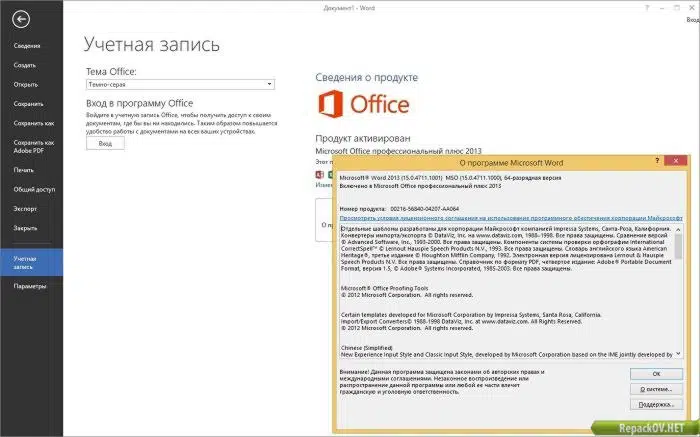Select Создать in the sidebar

click(x=25, y=65)
